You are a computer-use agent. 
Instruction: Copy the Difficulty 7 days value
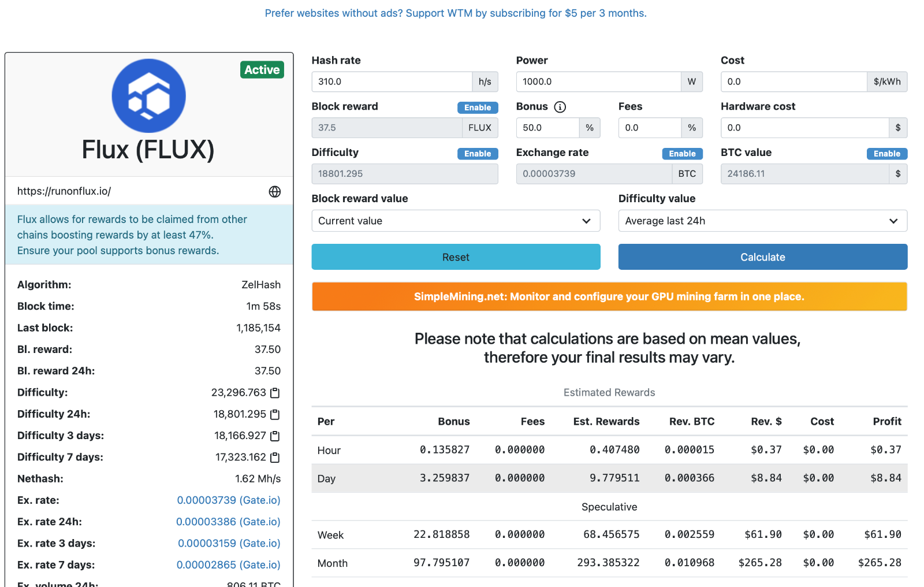(275, 457)
